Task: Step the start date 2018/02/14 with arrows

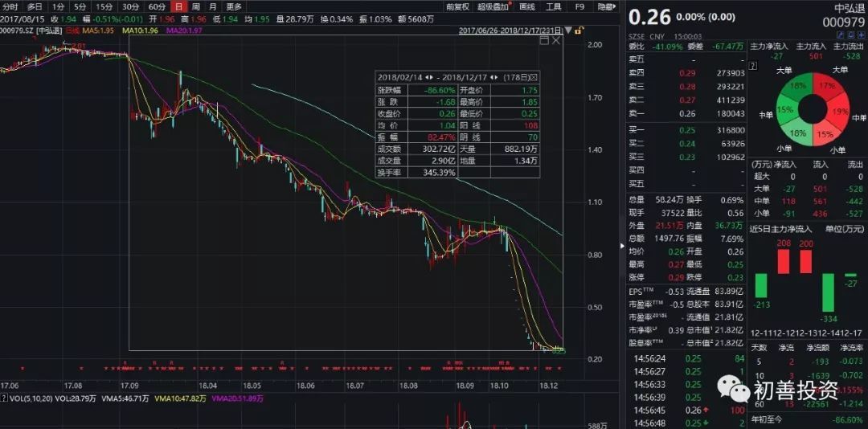Action: [x=428, y=78]
